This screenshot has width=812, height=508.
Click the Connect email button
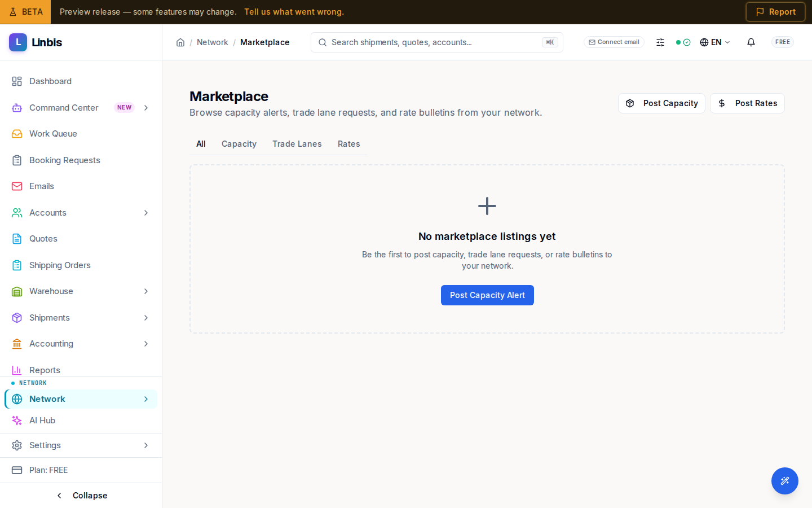tap(614, 42)
